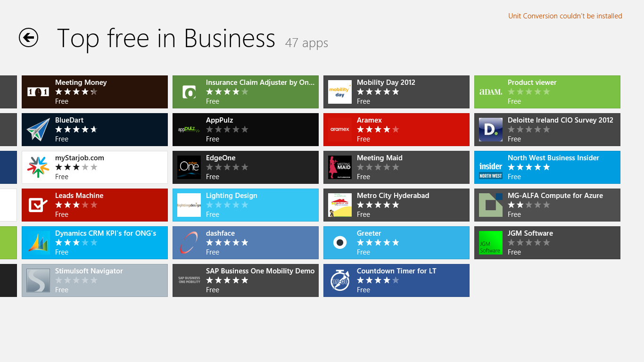644x362 pixels.
Task: Click the myStarjob.com colorful star icon
Action: tap(38, 167)
